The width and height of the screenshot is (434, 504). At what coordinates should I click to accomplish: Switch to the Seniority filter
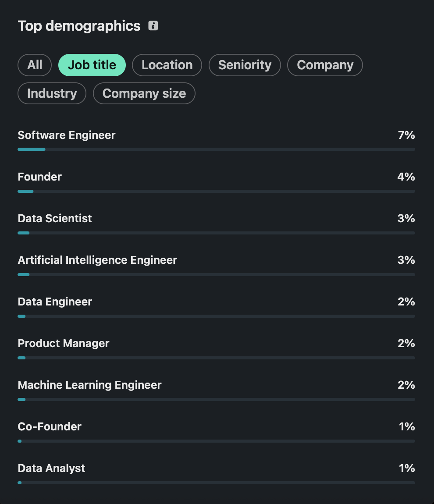click(245, 65)
